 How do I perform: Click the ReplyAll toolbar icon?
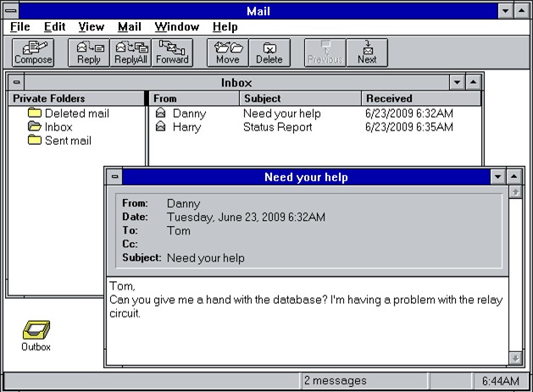pyautogui.click(x=130, y=52)
